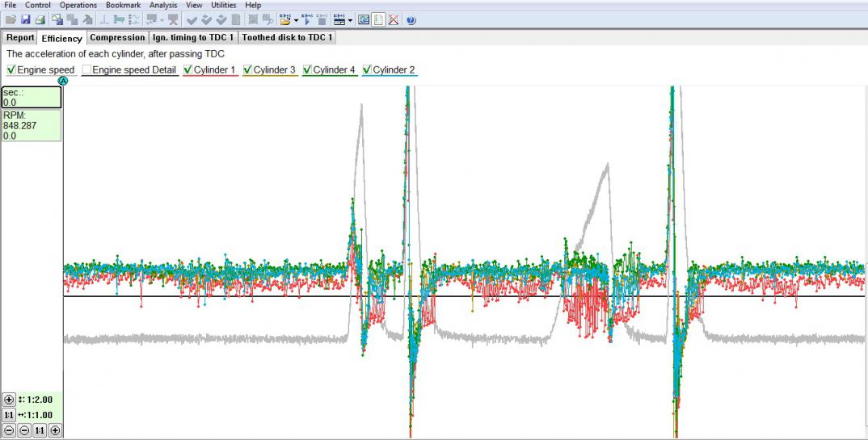
Task: Open the Ign. timing to TDC 1 tab
Action: point(193,37)
